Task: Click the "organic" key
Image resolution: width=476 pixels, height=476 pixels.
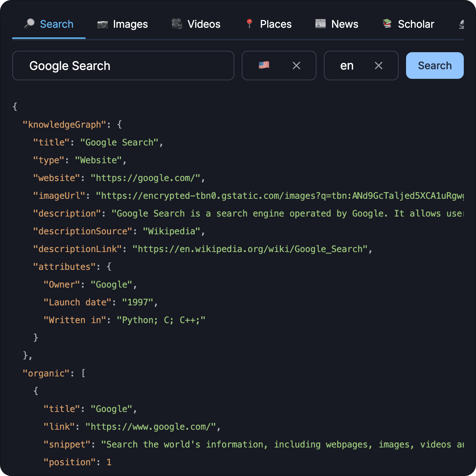Action: tap(46, 373)
